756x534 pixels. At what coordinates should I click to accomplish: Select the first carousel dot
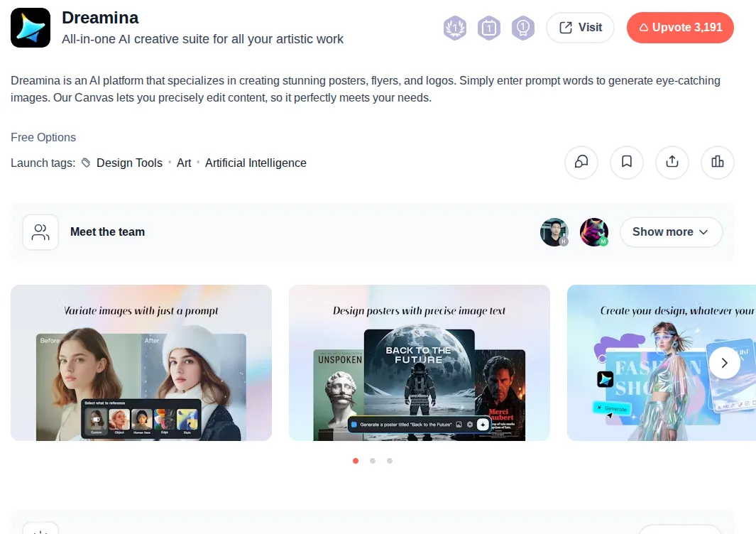(356, 461)
